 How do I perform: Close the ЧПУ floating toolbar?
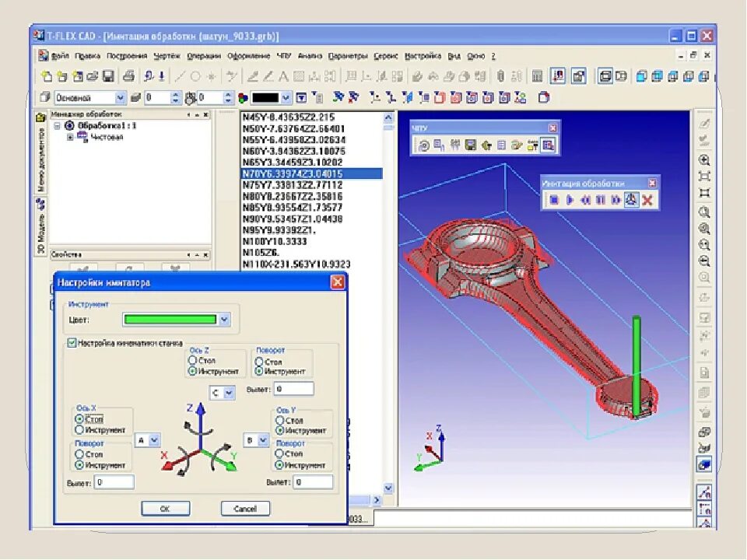[x=552, y=128]
